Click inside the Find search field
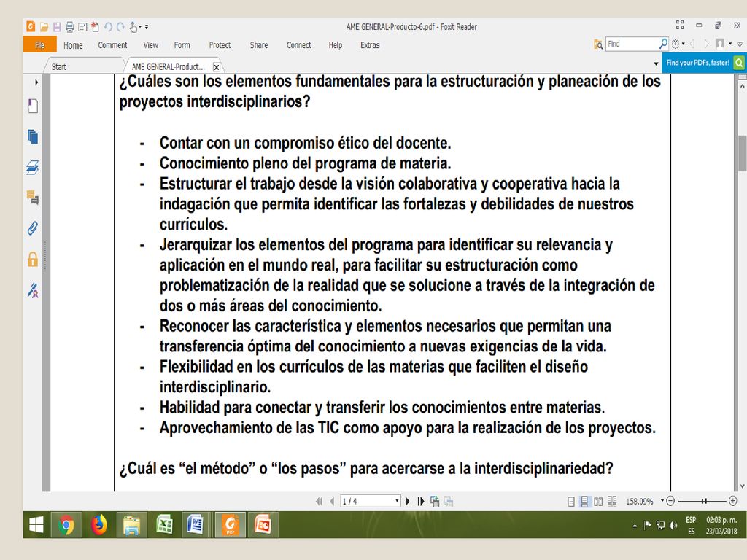 pyautogui.click(x=632, y=44)
